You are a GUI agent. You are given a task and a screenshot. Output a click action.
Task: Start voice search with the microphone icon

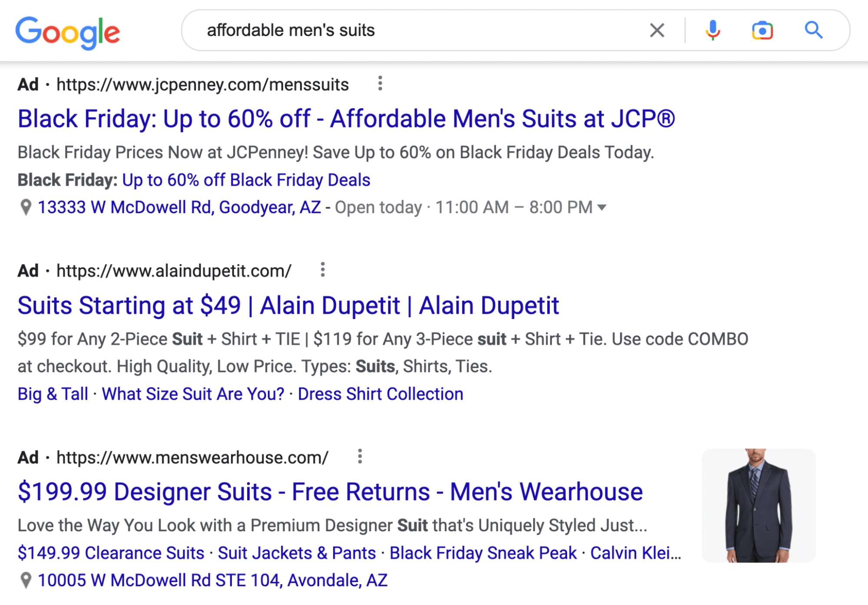[x=713, y=30]
